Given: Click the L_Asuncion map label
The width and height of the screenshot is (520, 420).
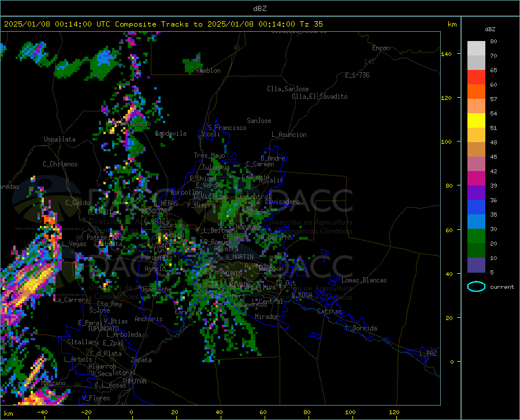Looking at the screenshot, I should [289, 135].
